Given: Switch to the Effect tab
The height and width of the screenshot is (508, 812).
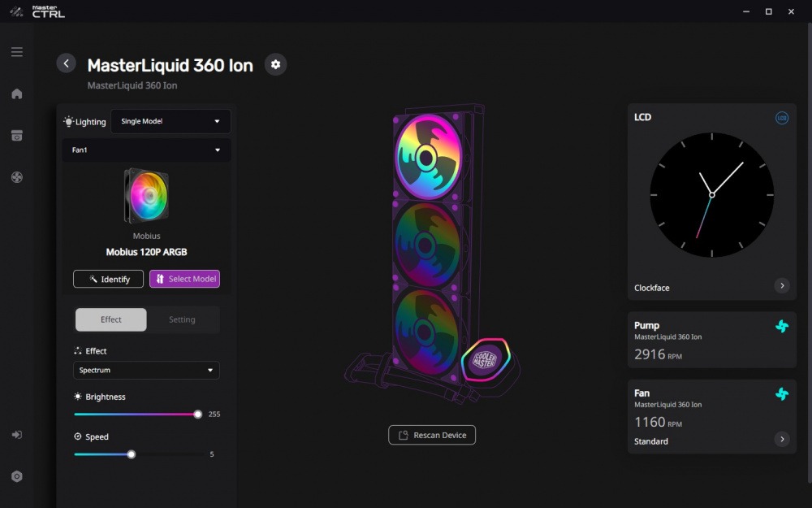Looking at the screenshot, I should pos(110,319).
